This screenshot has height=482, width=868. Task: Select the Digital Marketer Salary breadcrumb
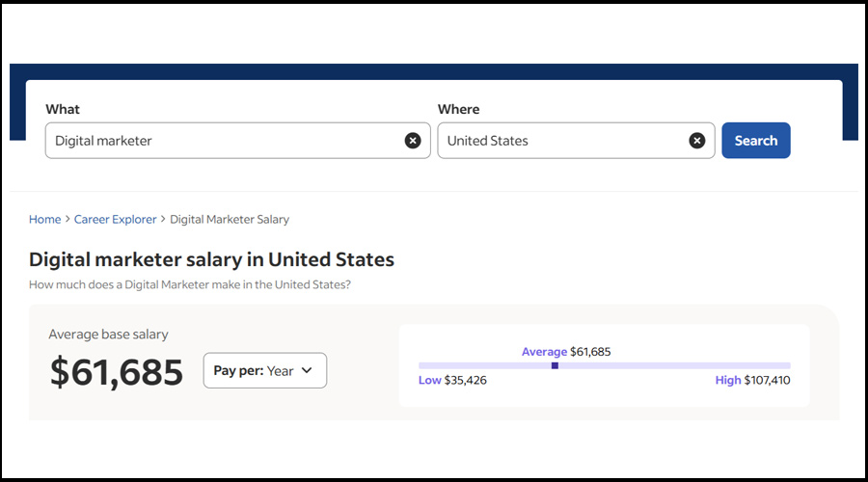[230, 220]
